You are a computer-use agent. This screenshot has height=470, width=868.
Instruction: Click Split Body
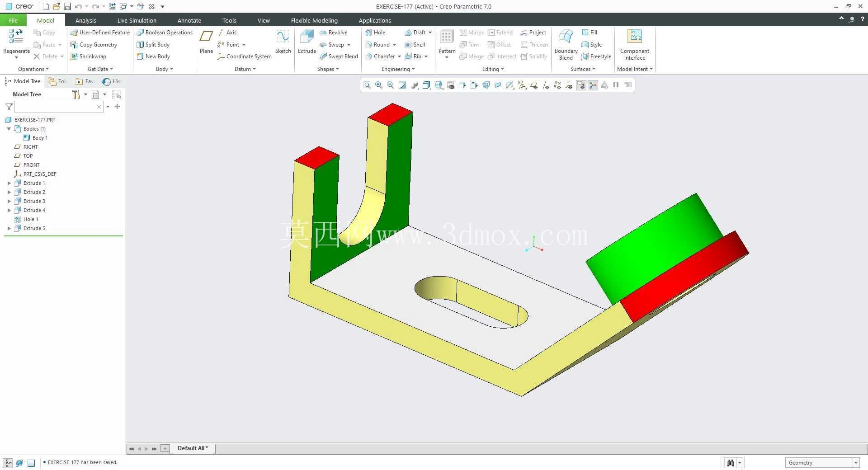[153, 45]
